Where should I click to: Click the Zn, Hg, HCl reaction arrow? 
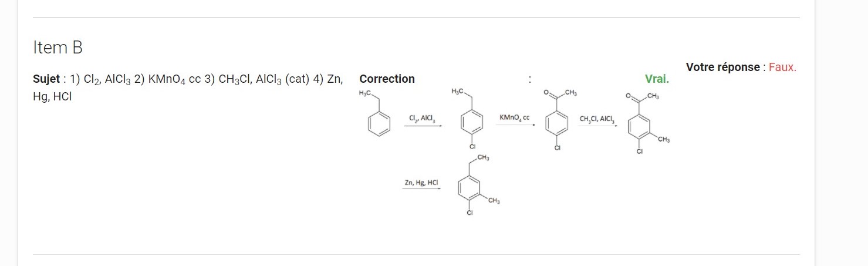point(421,184)
